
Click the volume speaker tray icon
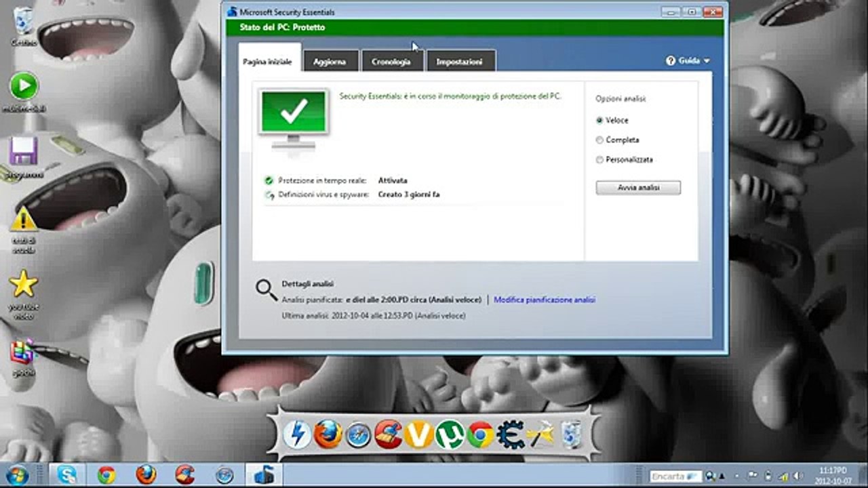(798, 476)
